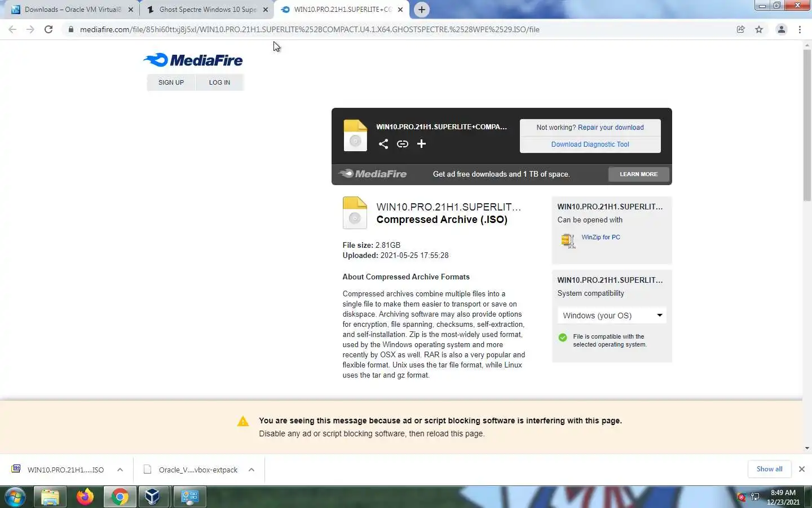Click the ISO file icon beside Compressed Archive
812x508 pixels.
pyautogui.click(x=355, y=213)
